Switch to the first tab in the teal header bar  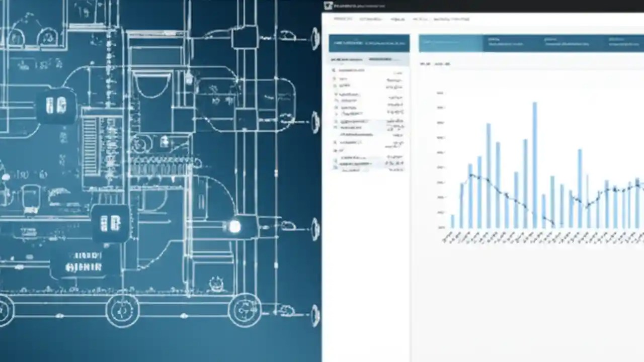(450, 43)
